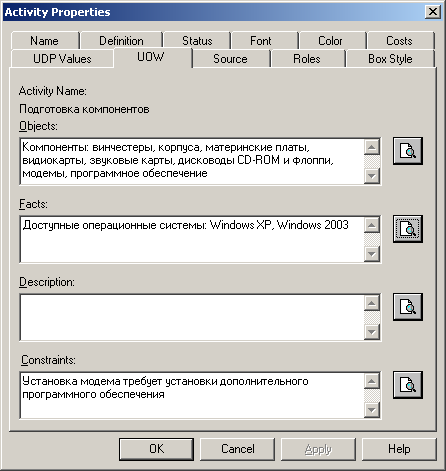Confirm with the OK button
This screenshot has height=471, width=446.
click(156, 449)
